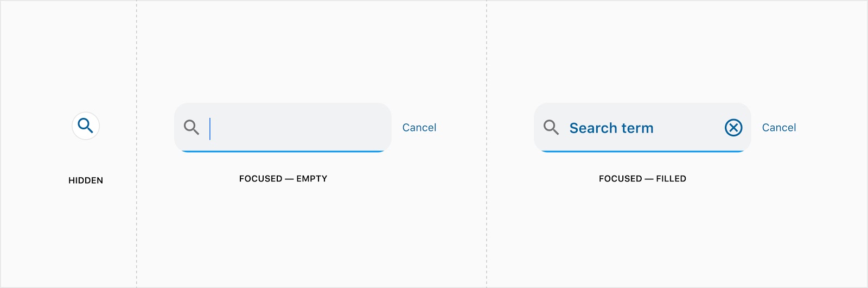Click the blue underline beneath the empty search field
Screen dimensions: 868x288
point(283,151)
